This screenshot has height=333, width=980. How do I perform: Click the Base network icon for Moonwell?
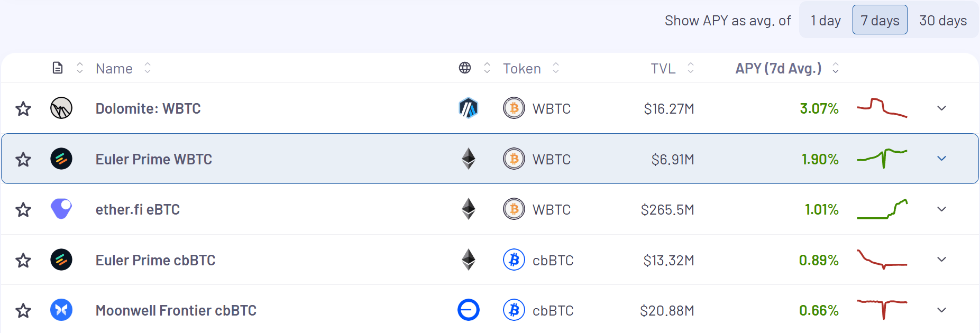coord(468,310)
